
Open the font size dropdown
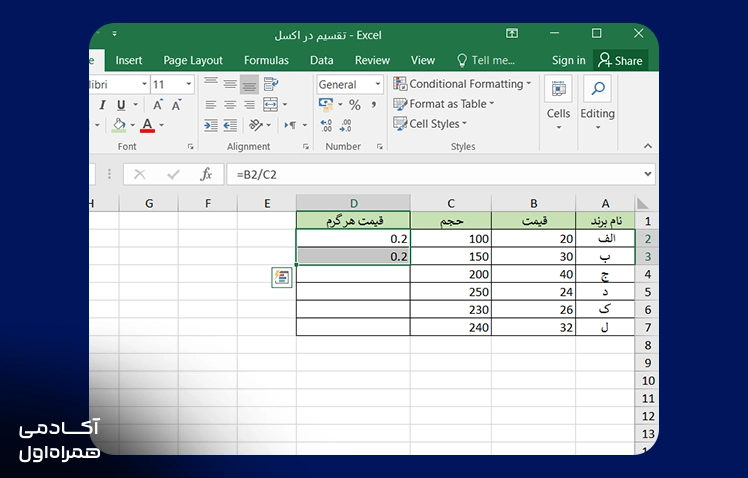188,84
